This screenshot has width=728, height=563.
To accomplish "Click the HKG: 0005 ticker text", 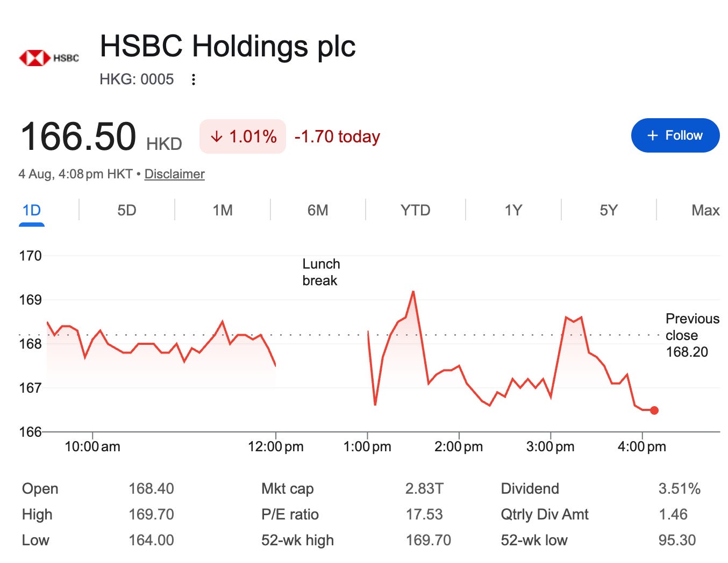I will tap(137, 80).
